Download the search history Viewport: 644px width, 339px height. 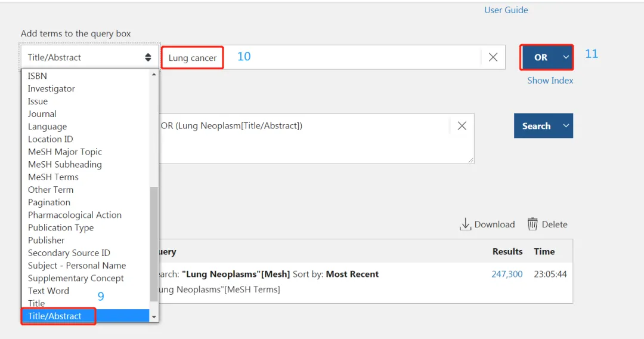(x=487, y=224)
